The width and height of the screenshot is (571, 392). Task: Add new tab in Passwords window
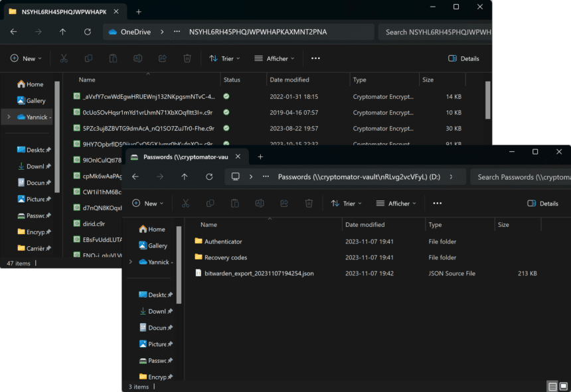(x=260, y=157)
